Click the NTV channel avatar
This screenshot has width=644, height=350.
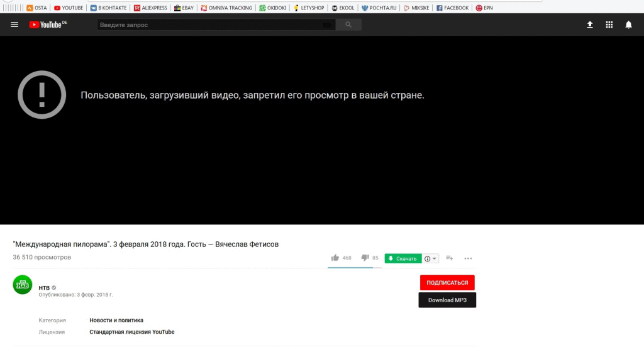click(23, 285)
